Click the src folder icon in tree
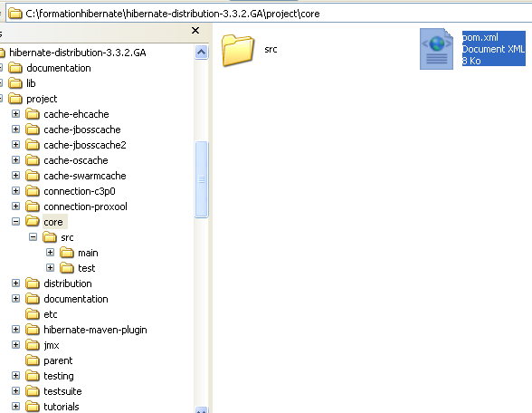532x413 pixels. [50, 237]
